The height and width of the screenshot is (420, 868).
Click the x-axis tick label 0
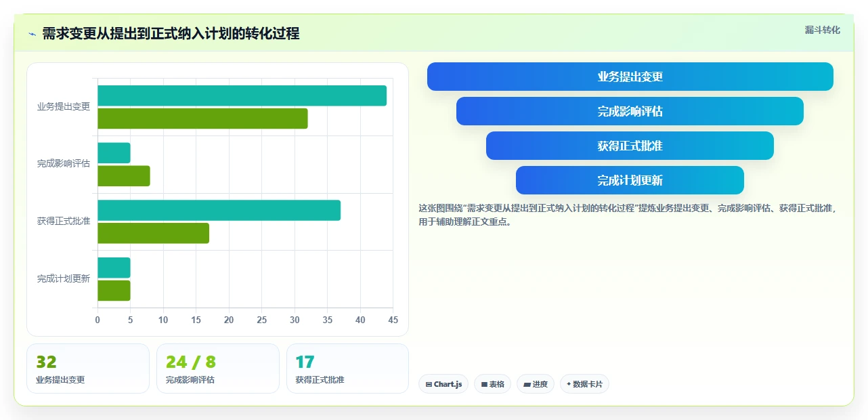97,320
